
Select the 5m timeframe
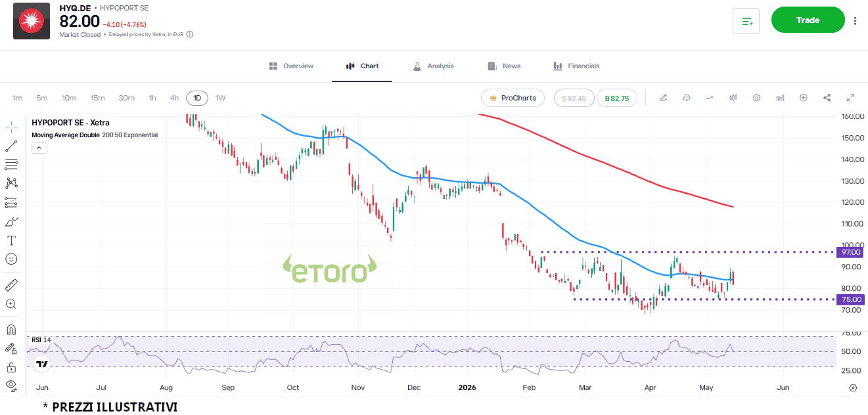(42, 98)
